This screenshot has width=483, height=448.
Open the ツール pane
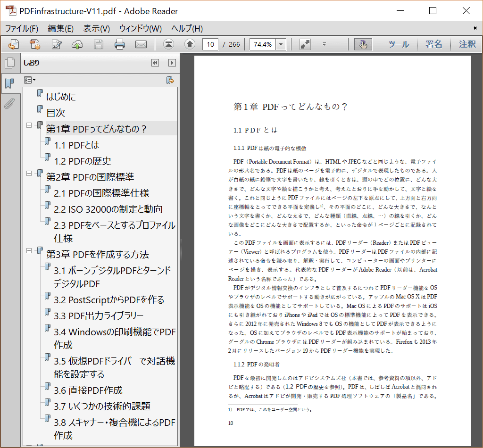tap(398, 44)
